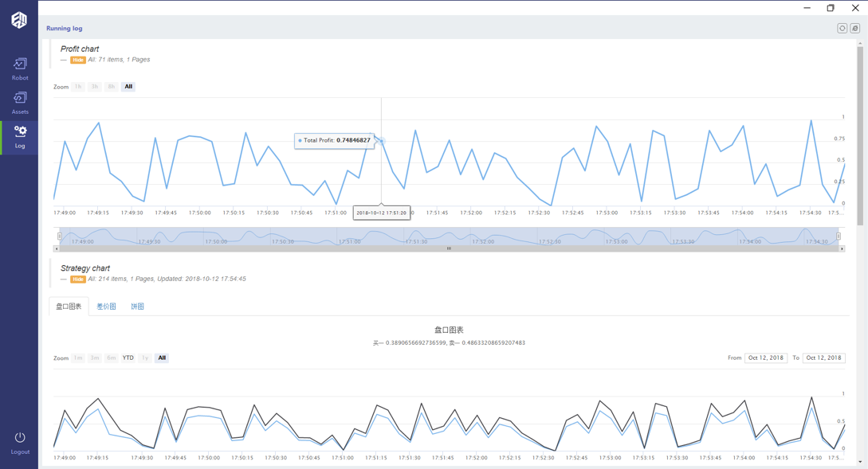Click the 17:49:00 label on Profit chart axis
This screenshot has height=469, width=868.
(x=65, y=213)
